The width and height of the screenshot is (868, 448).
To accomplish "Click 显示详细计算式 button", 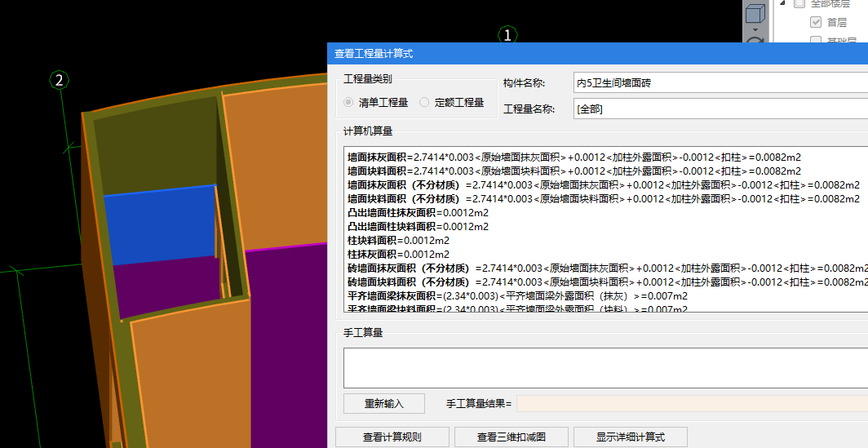I will click(631, 437).
